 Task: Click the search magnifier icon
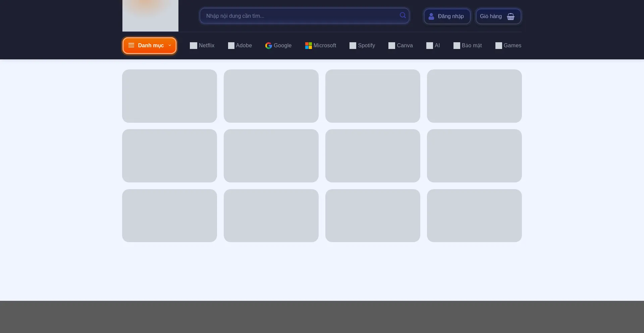(x=402, y=15)
